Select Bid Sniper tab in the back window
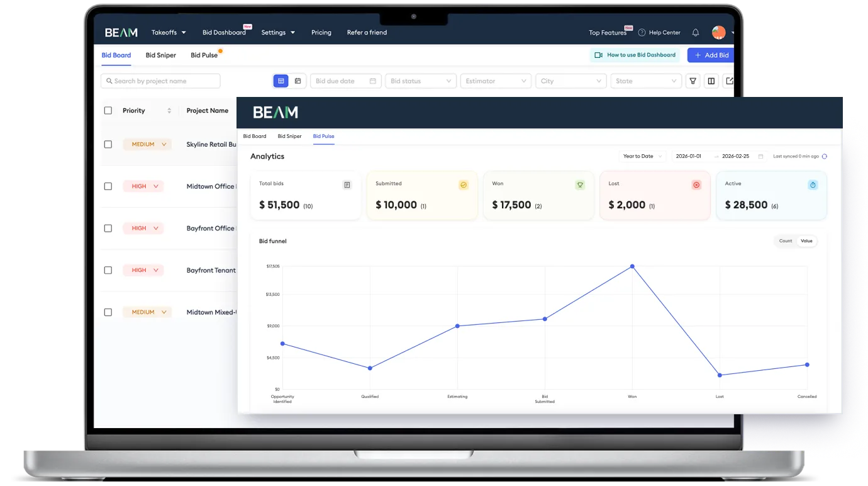Screen dimensions: 868x486 point(161,55)
